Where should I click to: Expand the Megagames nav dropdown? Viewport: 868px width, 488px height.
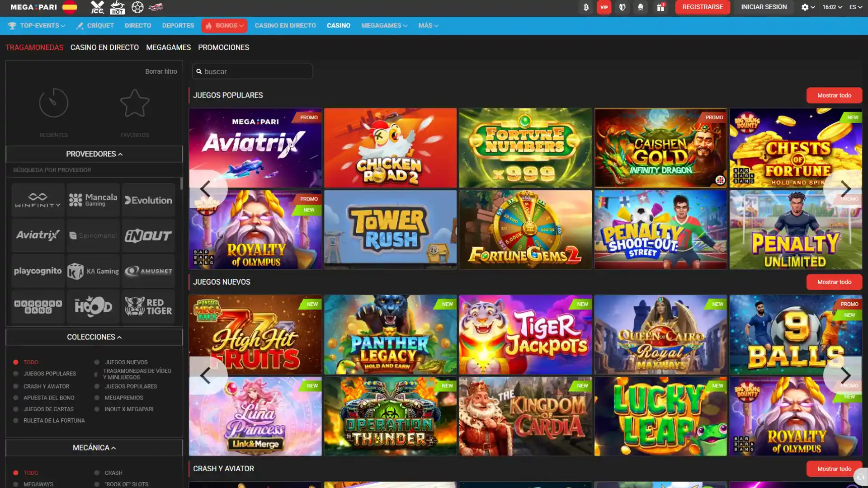[x=384, y=26]
